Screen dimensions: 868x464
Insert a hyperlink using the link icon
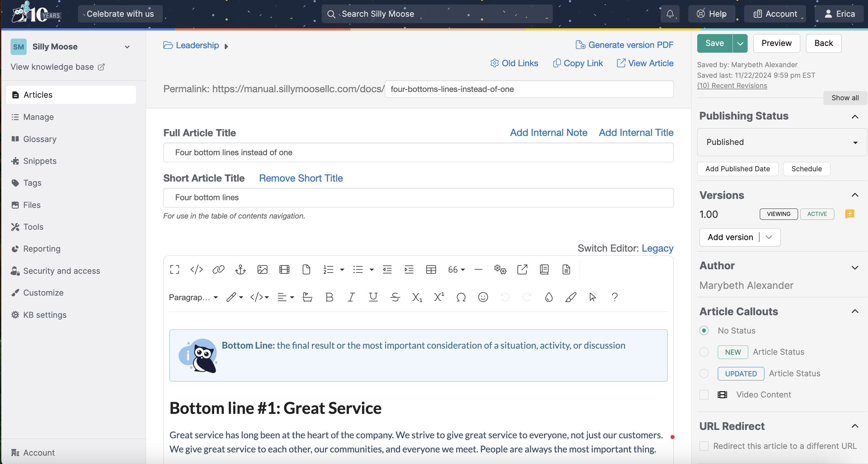coord(218,269)
